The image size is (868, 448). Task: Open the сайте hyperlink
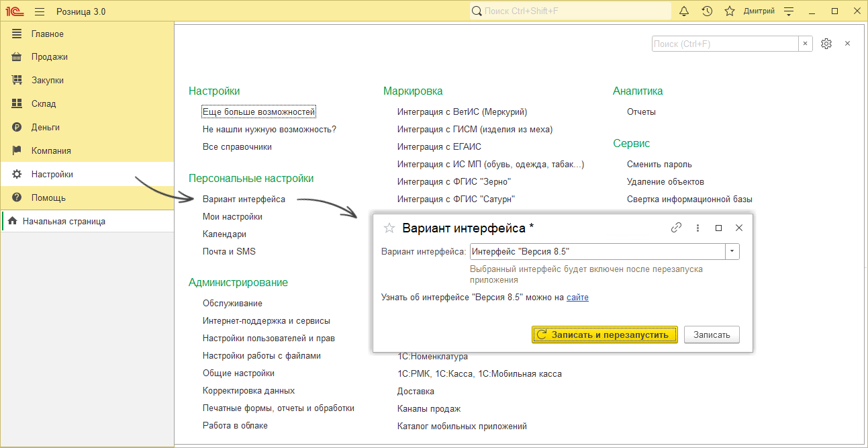pos(577,297)
